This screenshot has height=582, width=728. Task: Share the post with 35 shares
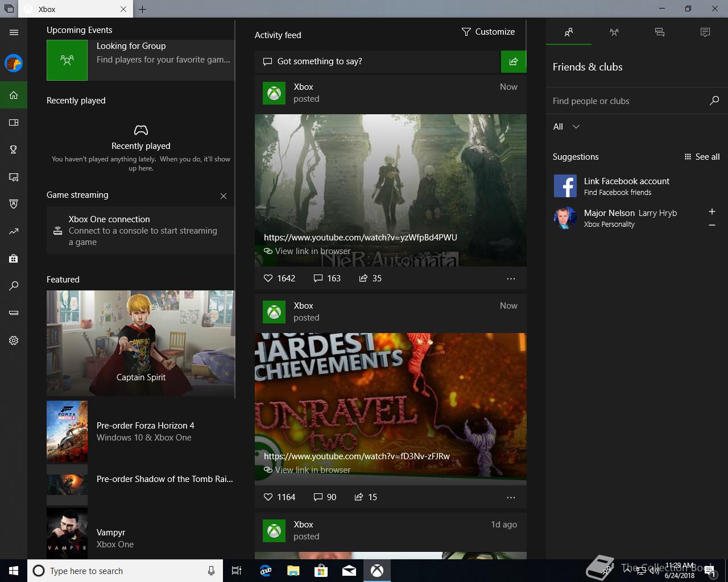click(370, 278)
